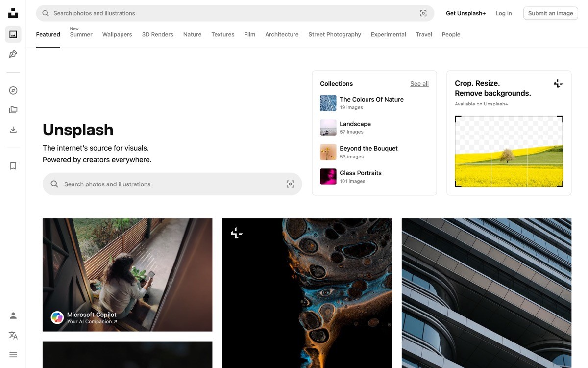Open the bookmark icon in sidebar
This screenshot has width=588, height=368.
pyautogui.click(x=13, y=166)
